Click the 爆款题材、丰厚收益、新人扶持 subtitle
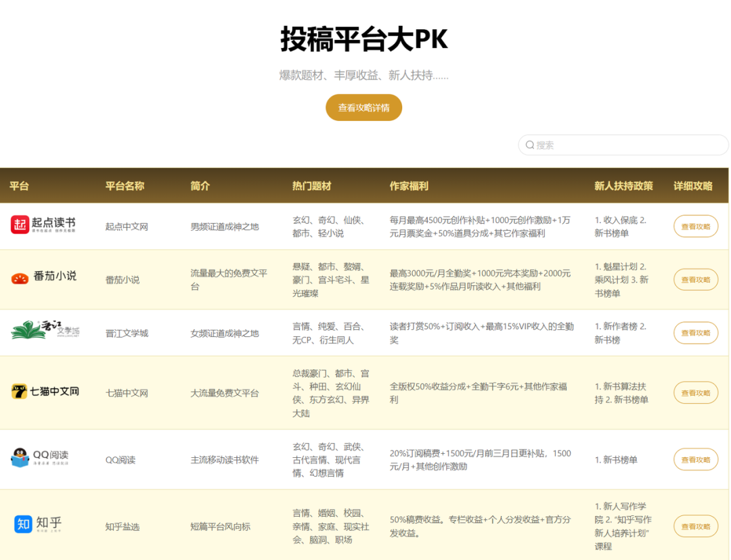 [363, 75]
